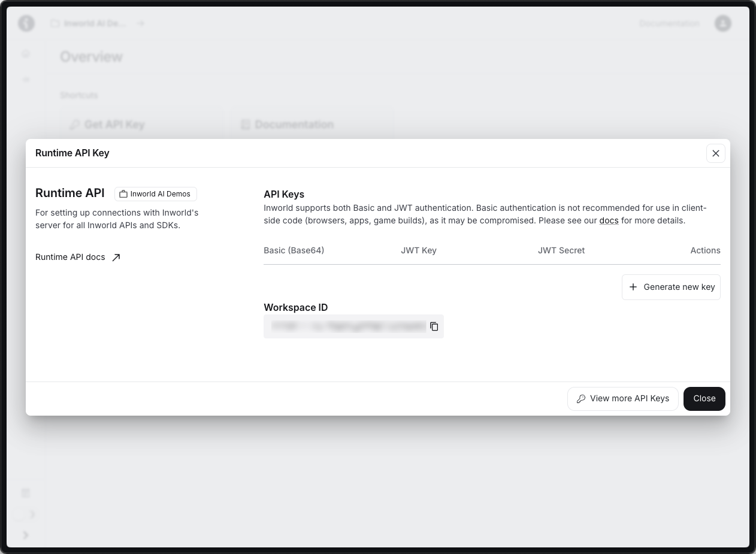Viewport: 756px width, 554px height.
Task: Click the Inworld AI De... workspace breadcrumb
Action: (x=89, y=23)
